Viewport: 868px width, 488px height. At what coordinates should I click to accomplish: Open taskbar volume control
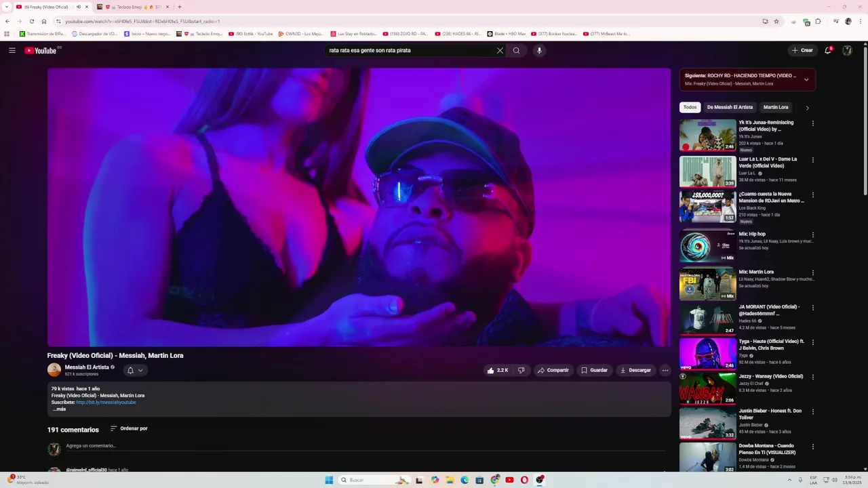(834, 480)
